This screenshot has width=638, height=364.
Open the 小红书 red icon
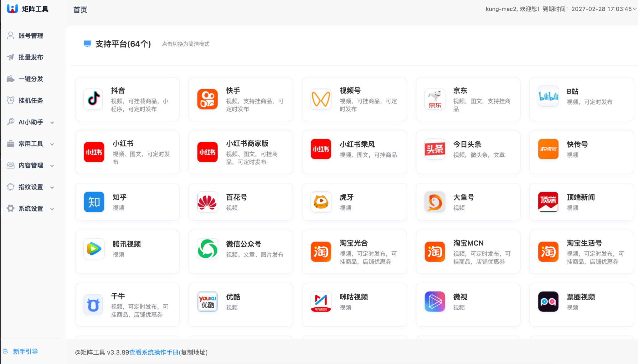[94, 152]
